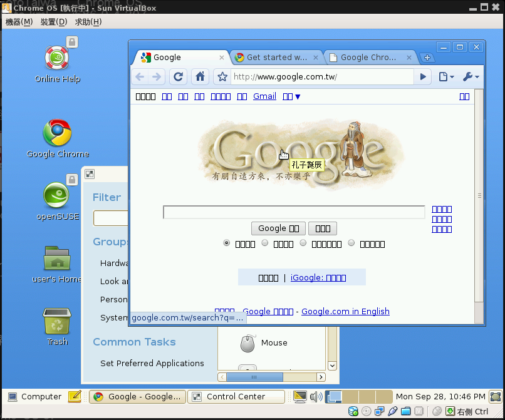Open the volume speaker tray icon
The height and width of the screenshot is (420, 505).
coord(316,396)
